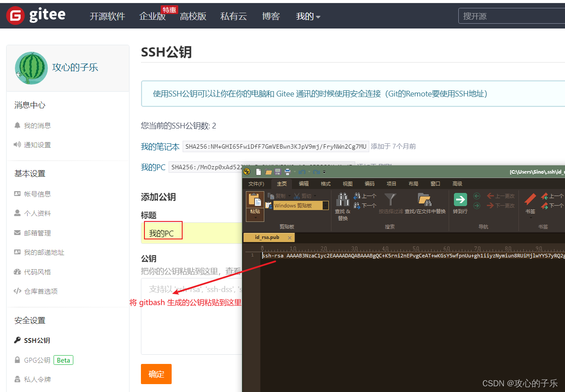
Task: Open 开源软件 in Gitee navigation
Action: 108,16
